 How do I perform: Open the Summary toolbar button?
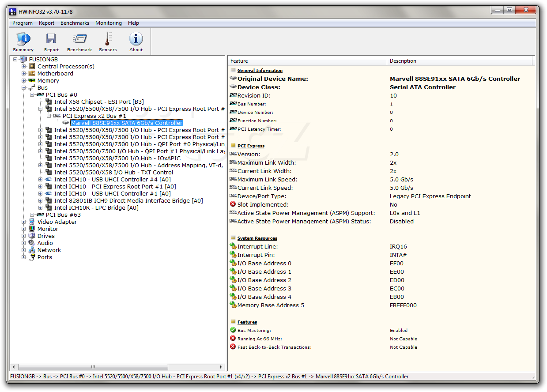point(23,42)
